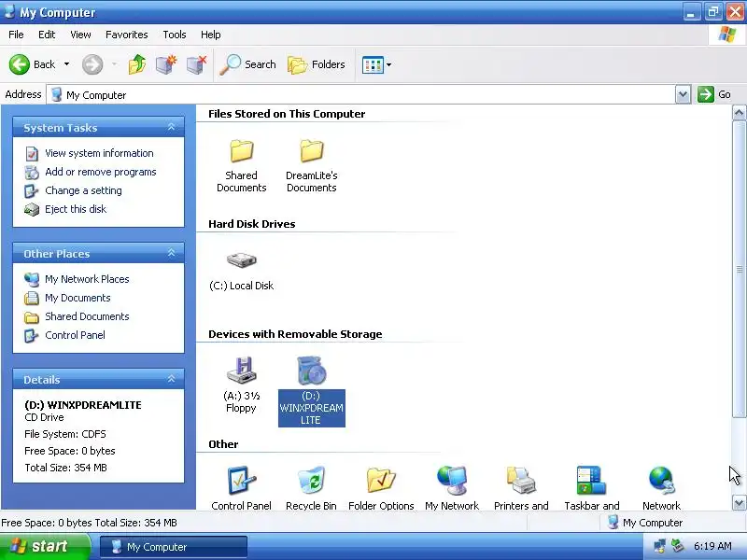Image resolution: width=747 pixels, height=560 pixels.
Task: Collapse the Other Places panel
Action: [x=171, y=253]
